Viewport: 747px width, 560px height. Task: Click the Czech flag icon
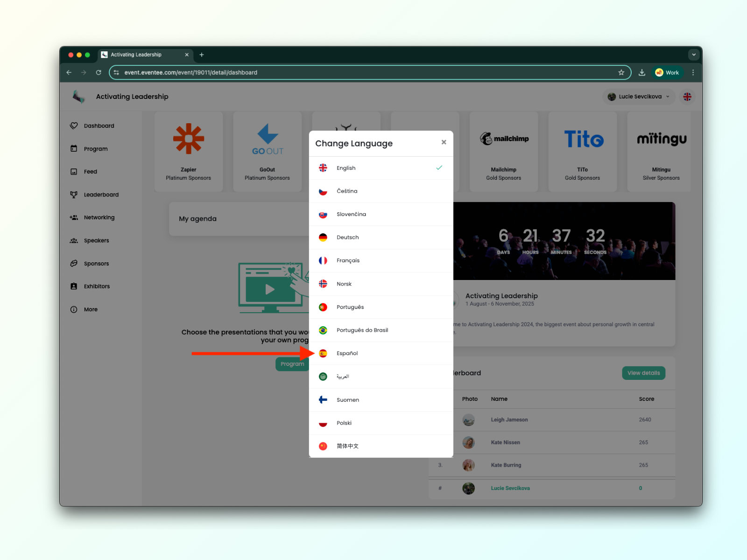click(x=323, y=191)
